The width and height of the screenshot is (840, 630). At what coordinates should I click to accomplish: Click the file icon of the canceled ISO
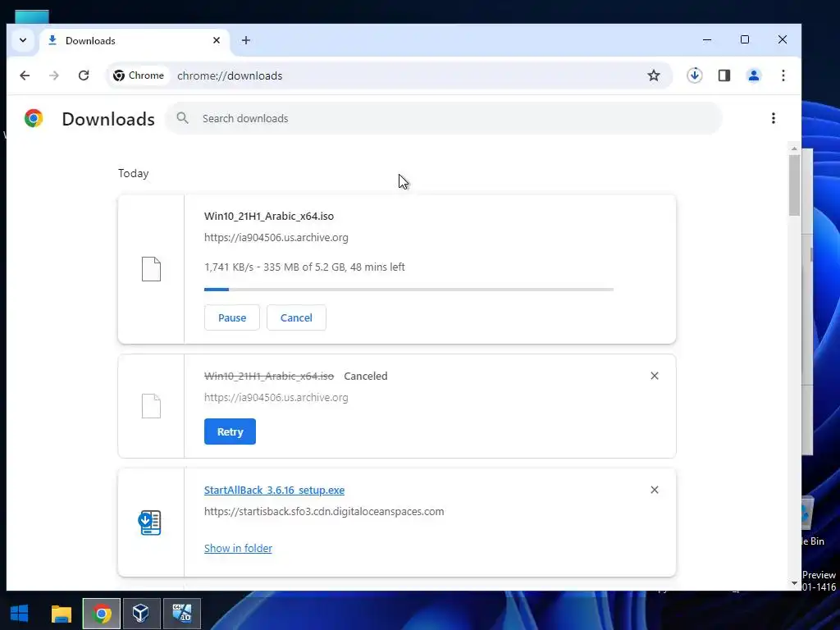(x=151, y=406)
